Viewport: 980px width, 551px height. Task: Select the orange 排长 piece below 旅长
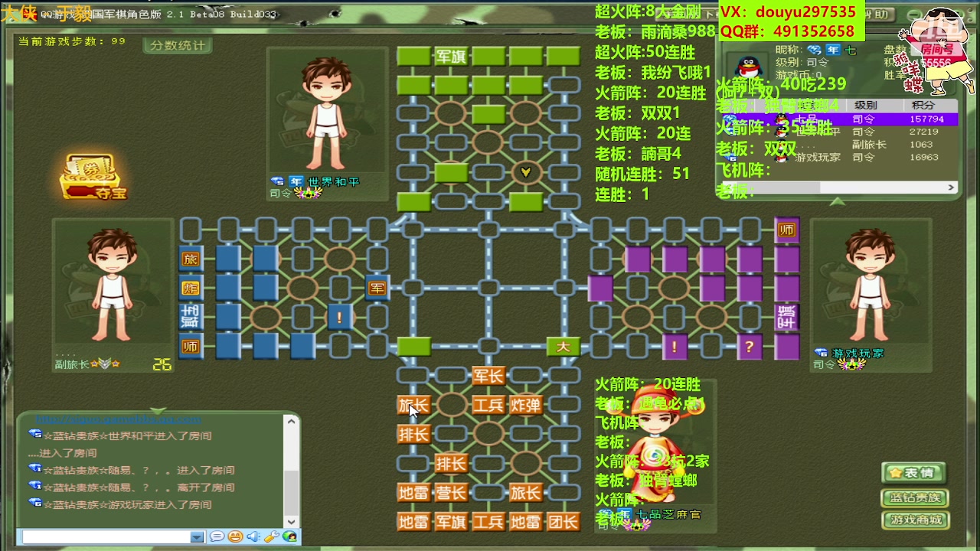tap(413, 434)
